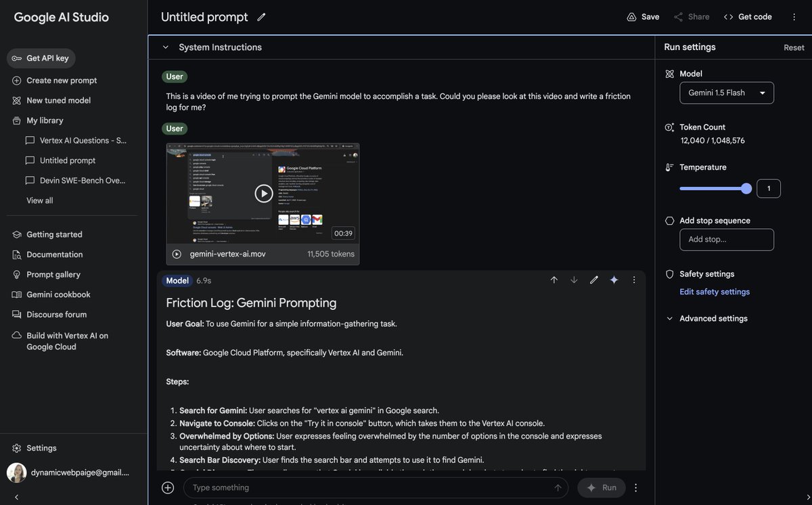
Task: Play the video thumbnail
Action: coord(263,194)
